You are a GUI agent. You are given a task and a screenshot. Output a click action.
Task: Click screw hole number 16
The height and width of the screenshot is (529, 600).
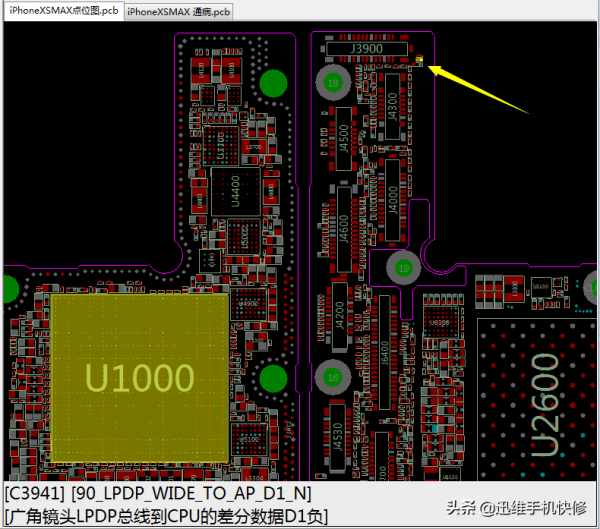[x=334, y=378]
